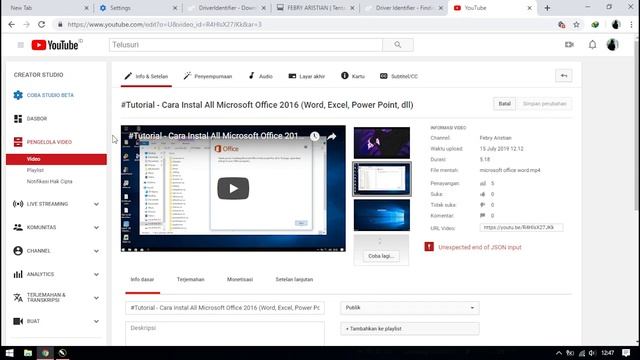The image size is (640, 360).
Task: Open the Terjemahan sub-tab
Action: pos(191,280)
